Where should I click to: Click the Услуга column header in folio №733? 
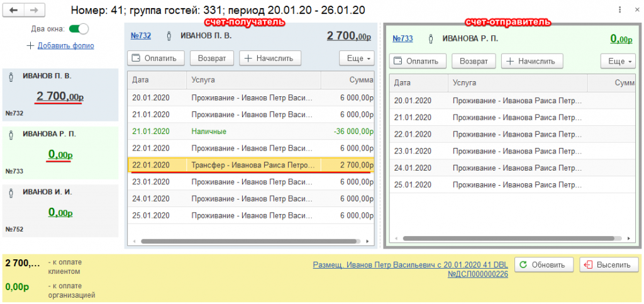point(518,83)
